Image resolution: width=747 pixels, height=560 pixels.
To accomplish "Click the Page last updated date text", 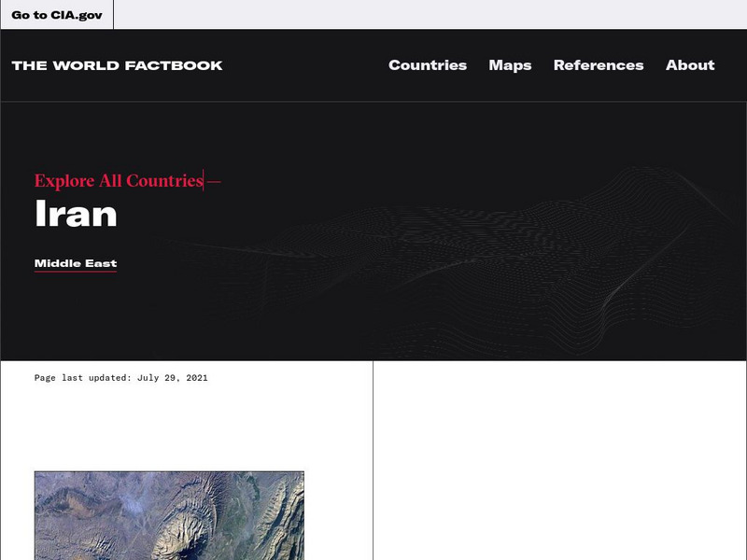I will (x=121, y=378).
